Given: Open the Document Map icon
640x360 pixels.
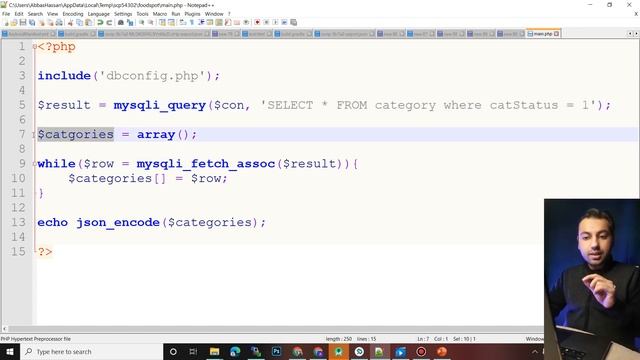Looking at the screenshot, I should coord(218,22).
